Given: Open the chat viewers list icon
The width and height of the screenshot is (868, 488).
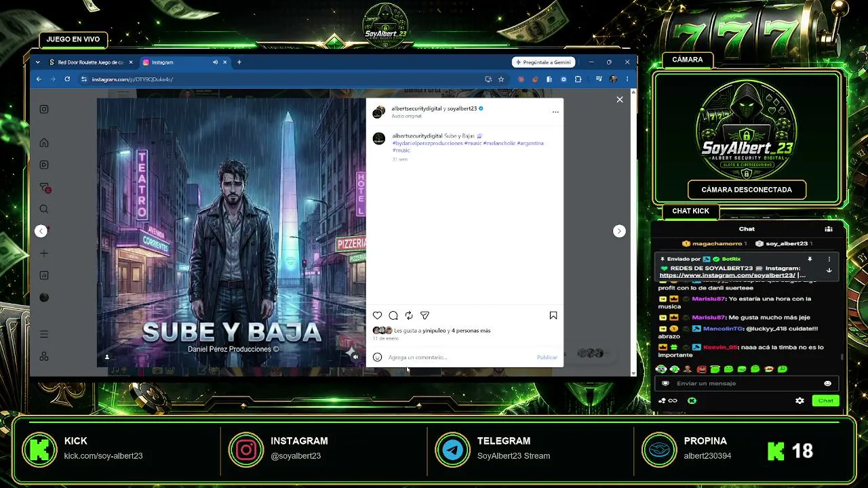Looking at the screenshot, I should click(829, 229).
